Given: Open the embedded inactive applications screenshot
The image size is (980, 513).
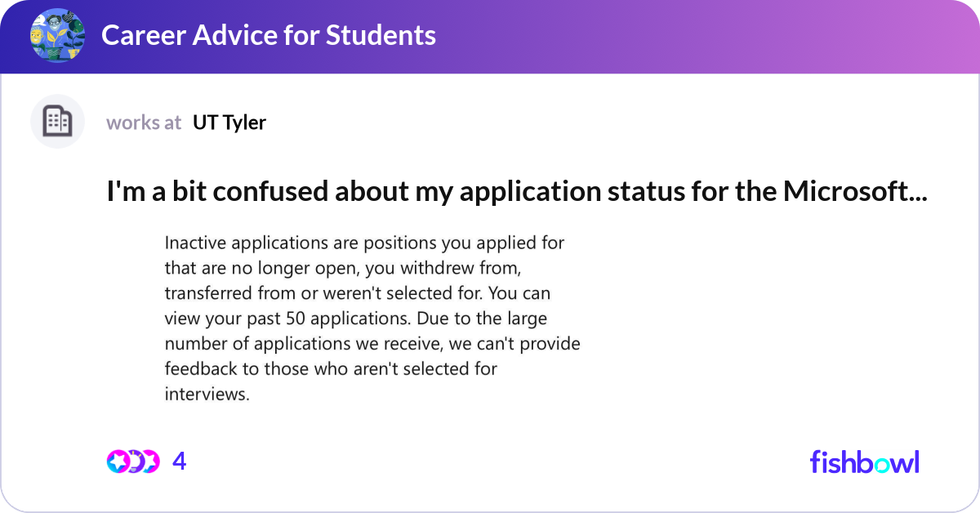Looking at the screenshot, I should (372, 319).
